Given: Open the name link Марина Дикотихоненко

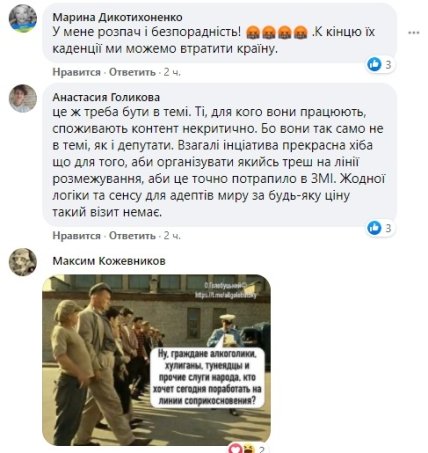Looking at the screenshot, I should (117, 17).
